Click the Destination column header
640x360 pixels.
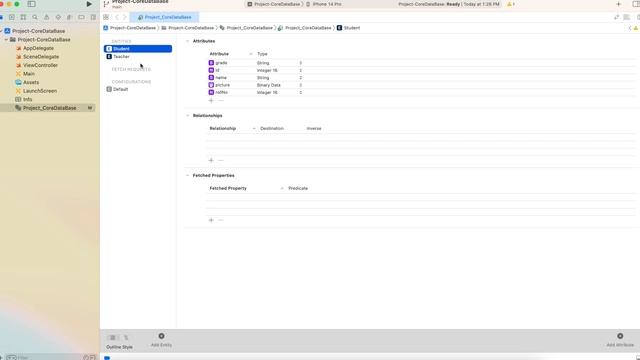pyautogui.click(x=272, y=129)
